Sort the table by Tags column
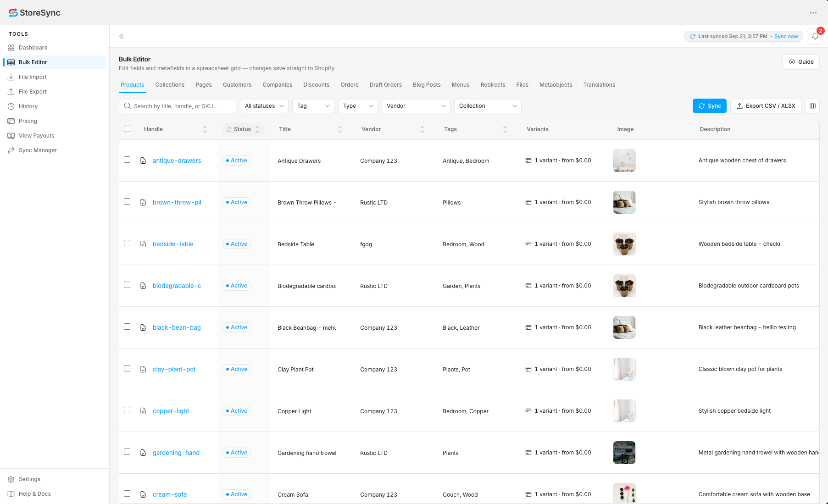 [505, 129]
